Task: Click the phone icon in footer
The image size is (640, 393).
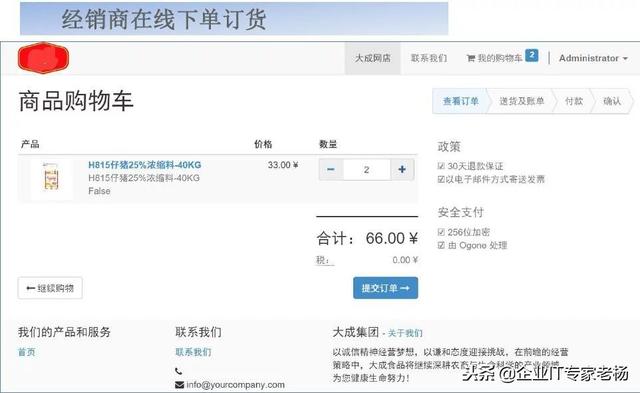Action: click(x=179, y=371)
